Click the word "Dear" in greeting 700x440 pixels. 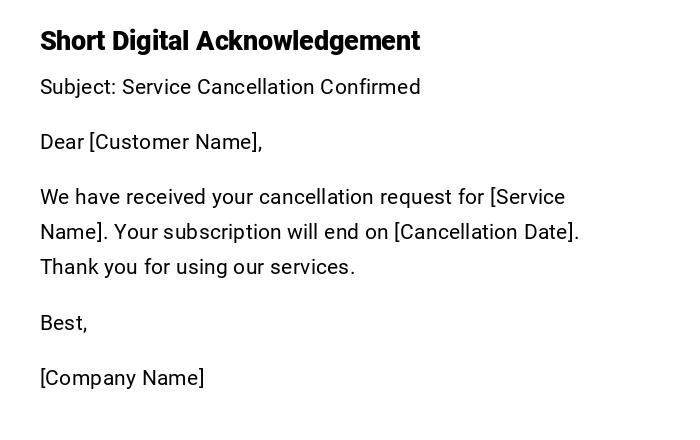pyautogui.click(x=62, y=142)
